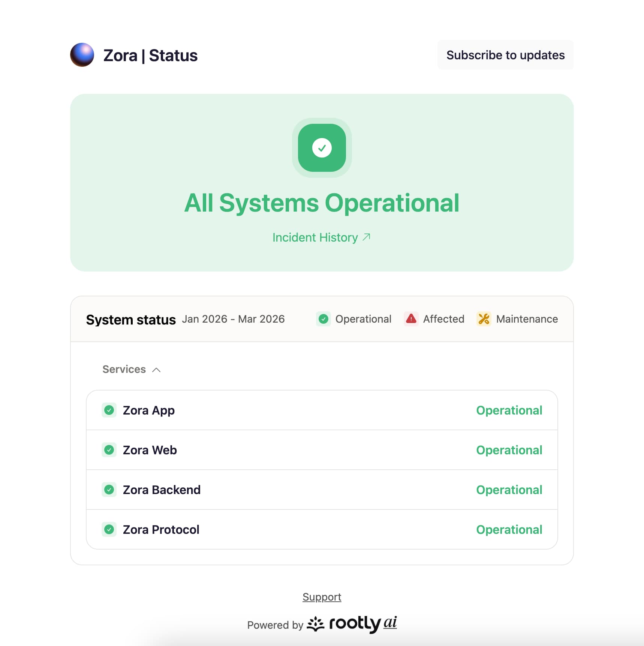644x646 pixels.
Task: Open the Support link
Action: coord(322,597)
